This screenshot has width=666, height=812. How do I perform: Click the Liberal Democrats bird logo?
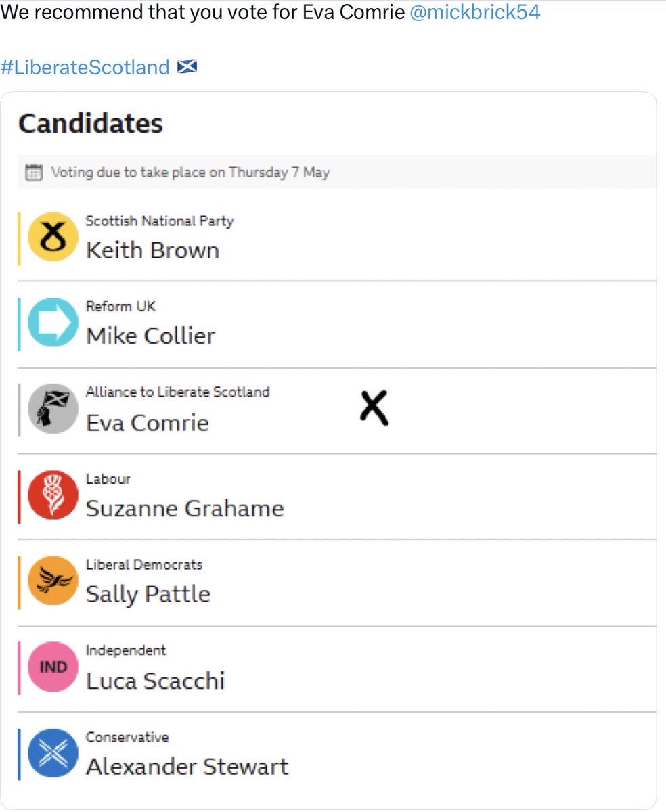53,581
